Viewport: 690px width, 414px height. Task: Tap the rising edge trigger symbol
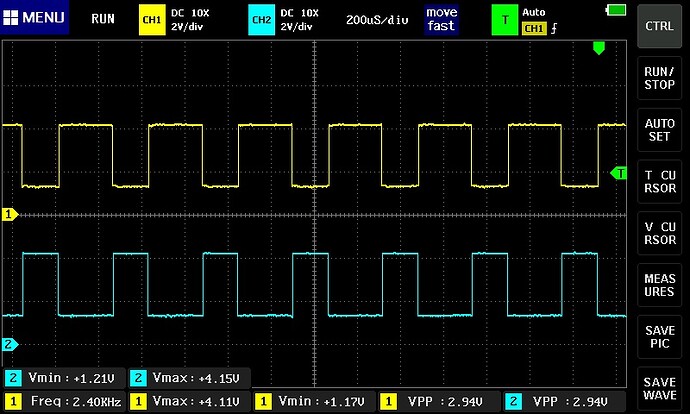click(554, 29)
